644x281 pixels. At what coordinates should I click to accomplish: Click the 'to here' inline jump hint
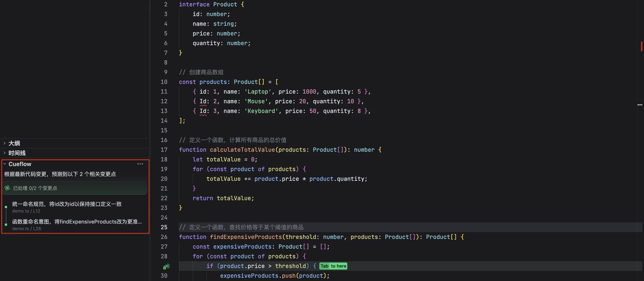339,266
